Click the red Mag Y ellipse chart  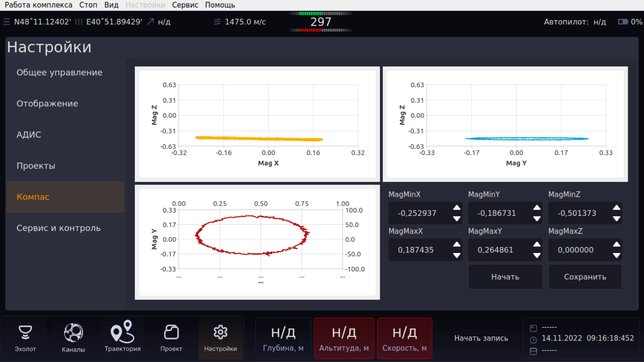[x=257, y=242]
